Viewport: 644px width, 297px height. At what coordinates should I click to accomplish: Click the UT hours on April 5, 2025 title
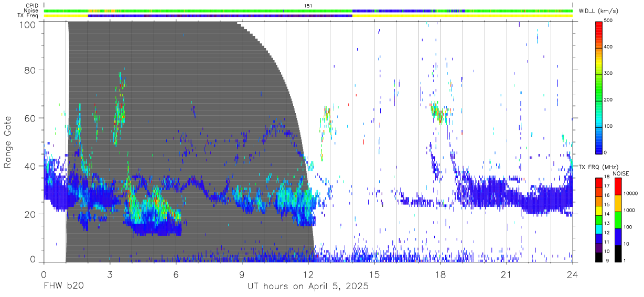(308, 287)
